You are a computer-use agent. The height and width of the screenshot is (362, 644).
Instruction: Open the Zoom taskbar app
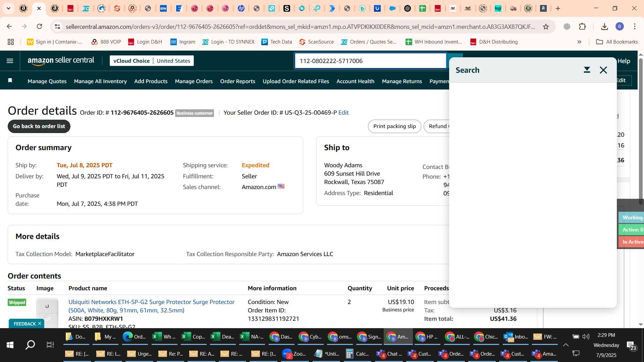[x=294, y=354]
